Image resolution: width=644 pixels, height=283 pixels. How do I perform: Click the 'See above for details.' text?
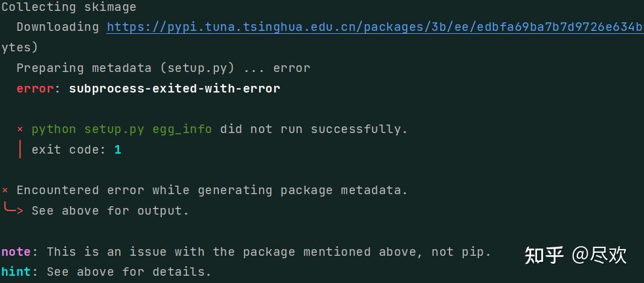pyautogui.click(x=129, y=272)
